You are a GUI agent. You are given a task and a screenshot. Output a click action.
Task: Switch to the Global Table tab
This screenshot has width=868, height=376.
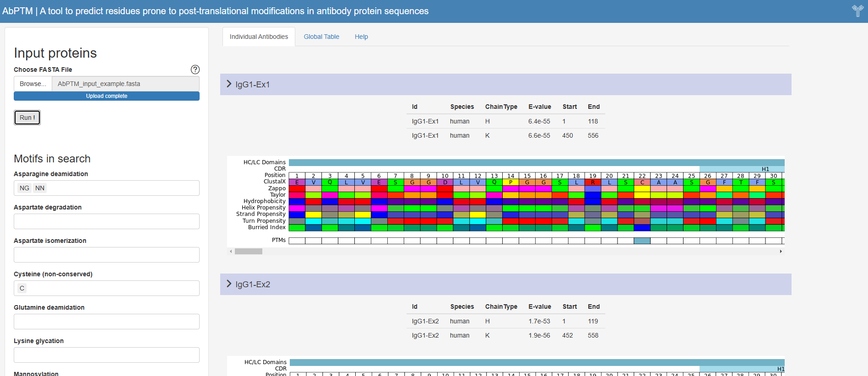point(321,37)
